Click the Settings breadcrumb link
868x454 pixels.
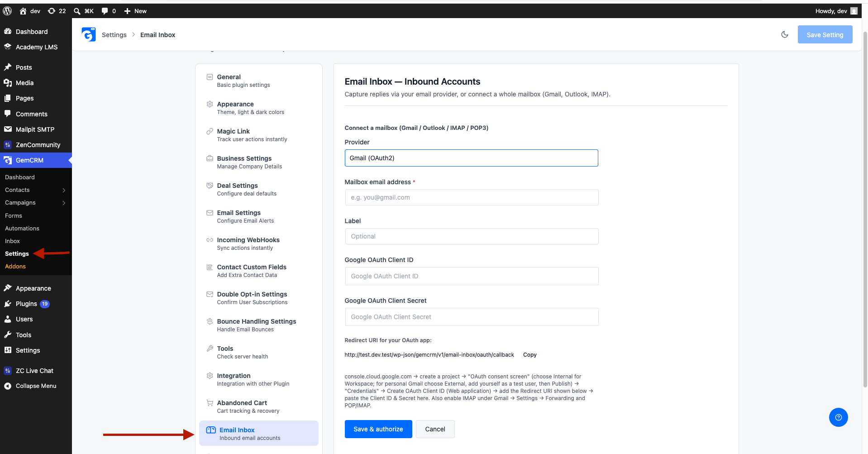(x=114, y=35)
